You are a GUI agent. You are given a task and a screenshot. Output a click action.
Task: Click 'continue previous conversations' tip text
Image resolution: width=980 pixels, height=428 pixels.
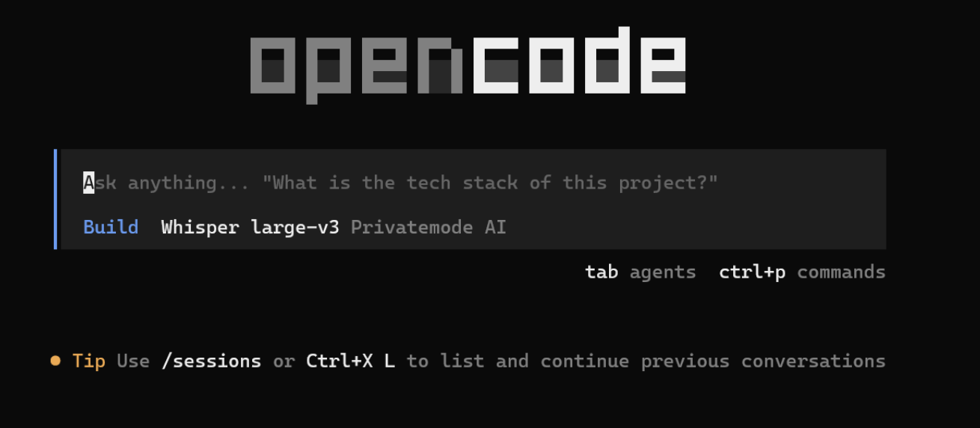(x=713, y=361)
